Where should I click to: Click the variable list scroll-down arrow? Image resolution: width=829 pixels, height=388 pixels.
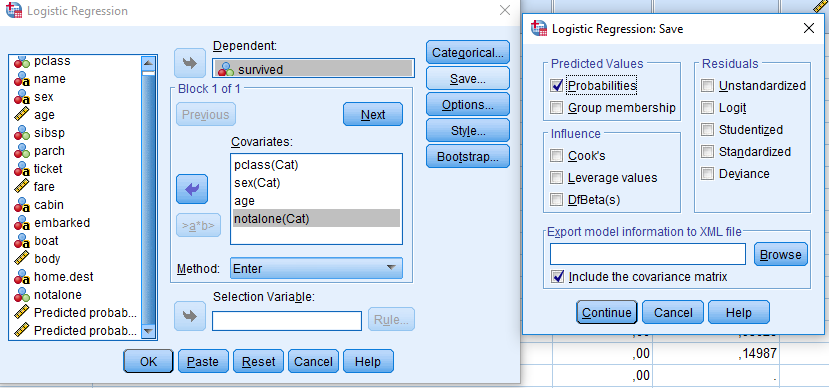(x=149, y=331)
